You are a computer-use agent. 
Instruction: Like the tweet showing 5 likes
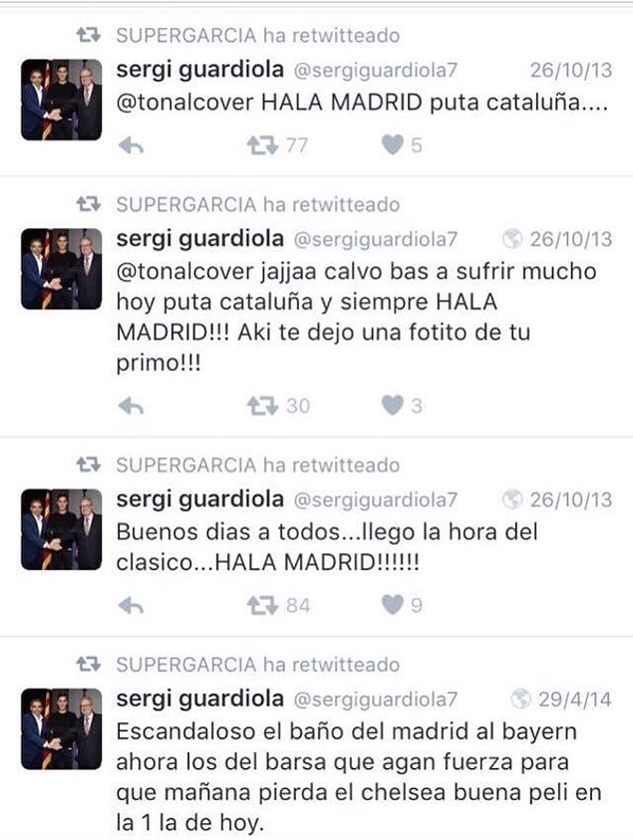[393, 144]
